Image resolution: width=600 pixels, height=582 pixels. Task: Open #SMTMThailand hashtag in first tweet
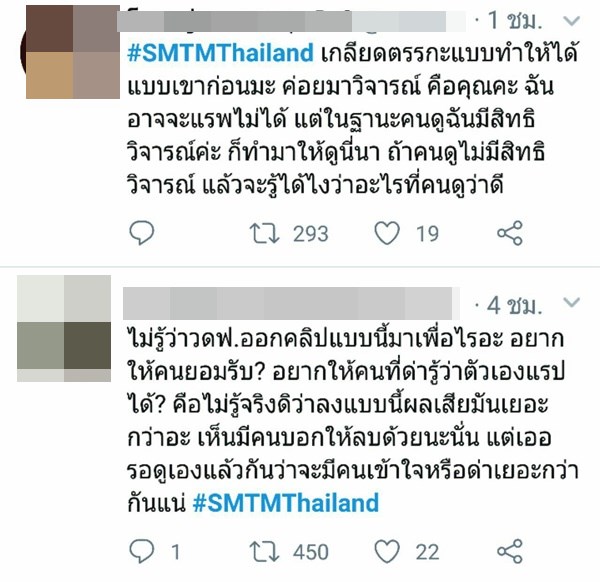click(x=220, y=53)
